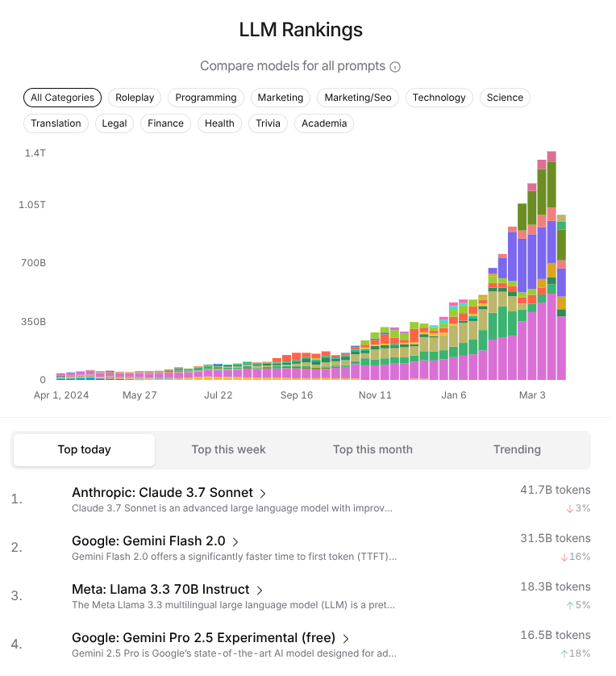Click the Jan 6 axis date label
The image size is (616, 676).
click(454, 395)
